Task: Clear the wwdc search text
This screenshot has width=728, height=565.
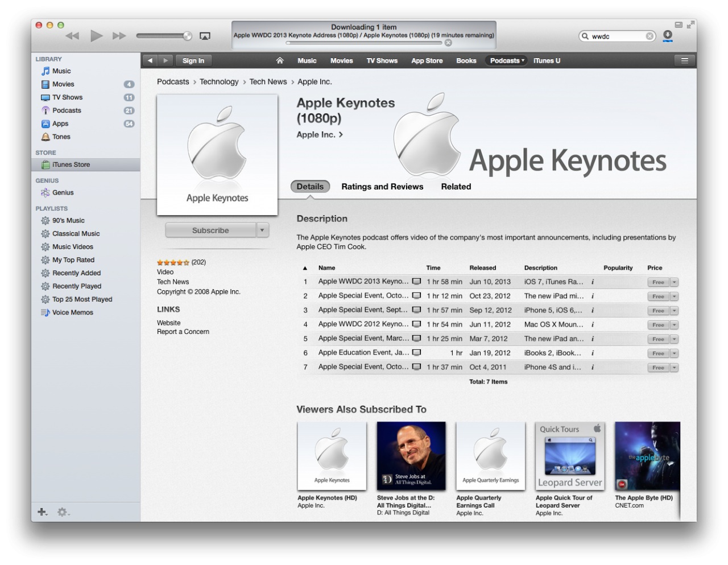Action: pyautogui.click(x=650, y=36)
